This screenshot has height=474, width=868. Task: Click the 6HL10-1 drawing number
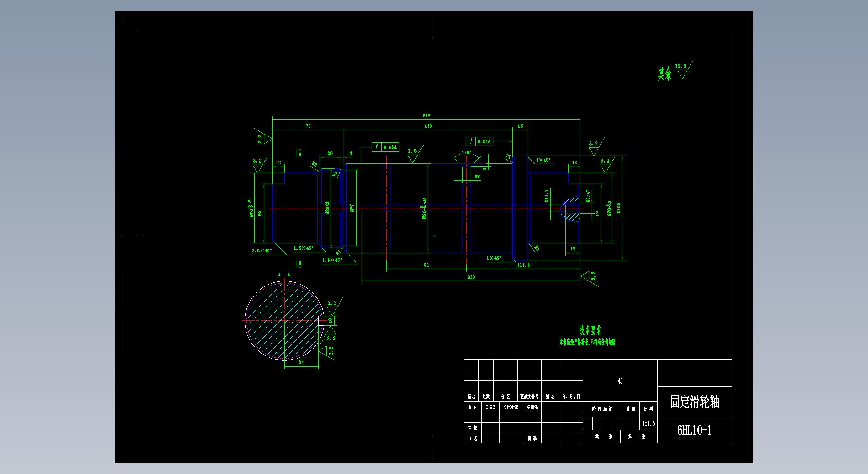click(694, 430)
